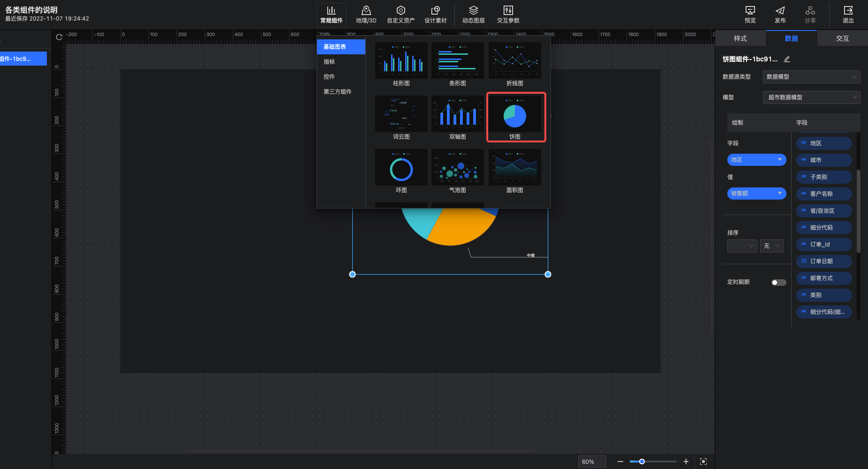The height and width of the screenshot is (469, 868).
Task: Select the 指标 category
Action: tap(341, 62)
